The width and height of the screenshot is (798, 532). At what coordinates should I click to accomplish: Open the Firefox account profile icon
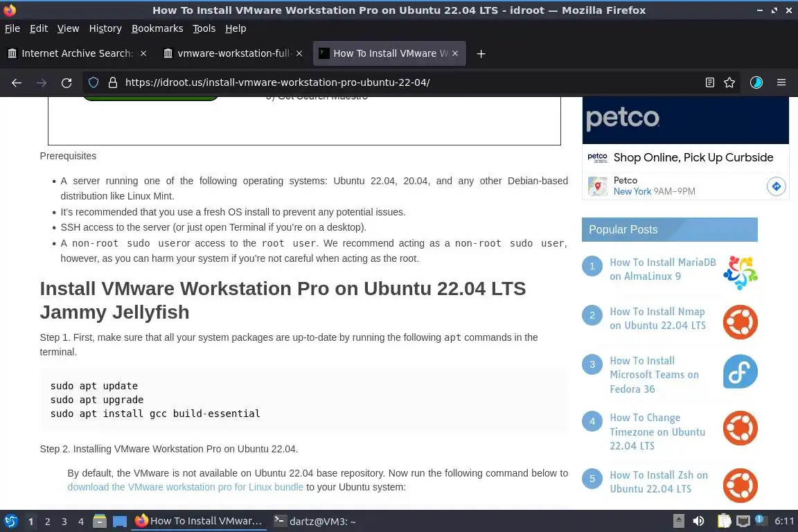coord(756,82)
